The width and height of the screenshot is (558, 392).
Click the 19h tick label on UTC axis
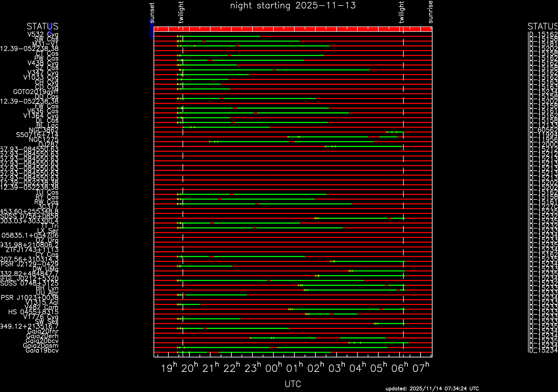point(169,369)
